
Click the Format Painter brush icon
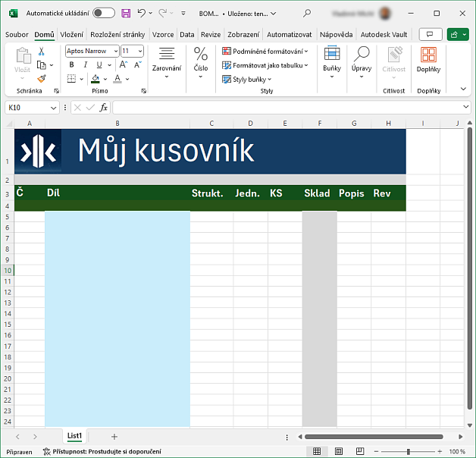(x=42, y=78)
